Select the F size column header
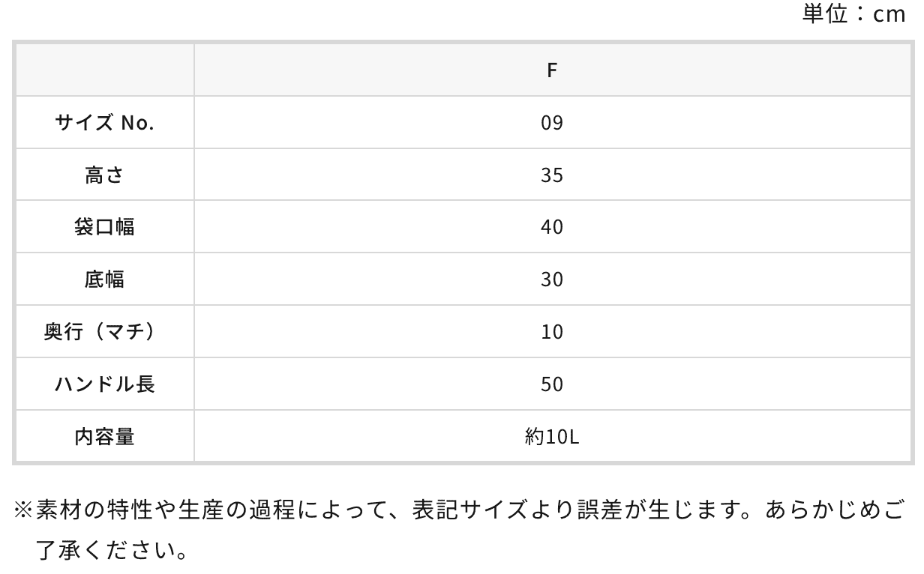The image size is (924, 574). (x=551, y=70)
